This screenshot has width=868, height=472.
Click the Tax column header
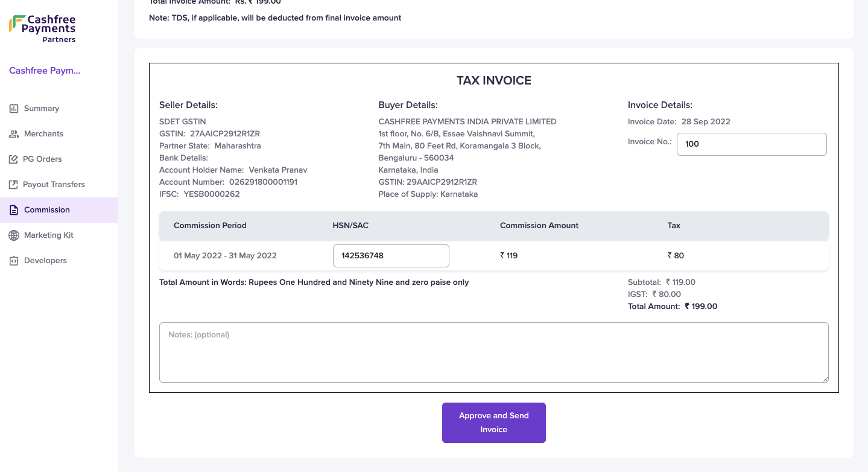[674, 226]
